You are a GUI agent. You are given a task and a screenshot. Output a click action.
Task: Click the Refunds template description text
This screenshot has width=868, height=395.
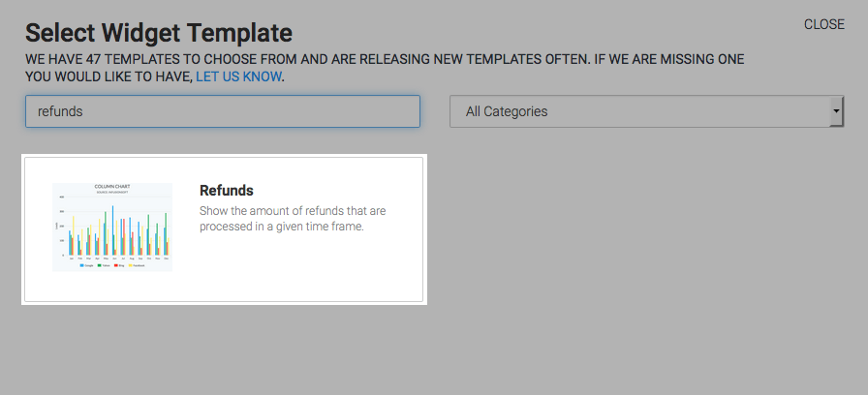293,219
